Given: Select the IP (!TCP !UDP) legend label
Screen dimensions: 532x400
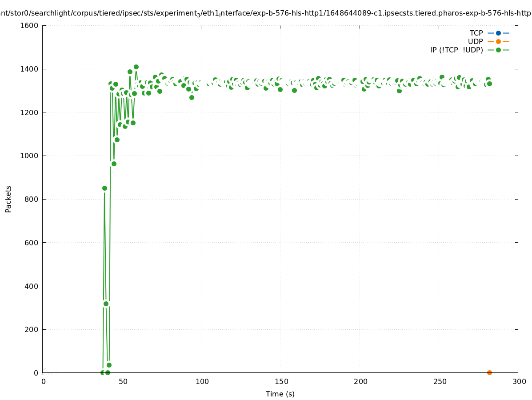Looking at the screenshot, I should click(456, 50).
